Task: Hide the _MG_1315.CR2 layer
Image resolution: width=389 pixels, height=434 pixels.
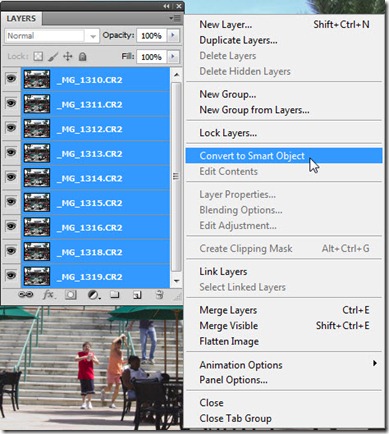Action: click(11, 202)
